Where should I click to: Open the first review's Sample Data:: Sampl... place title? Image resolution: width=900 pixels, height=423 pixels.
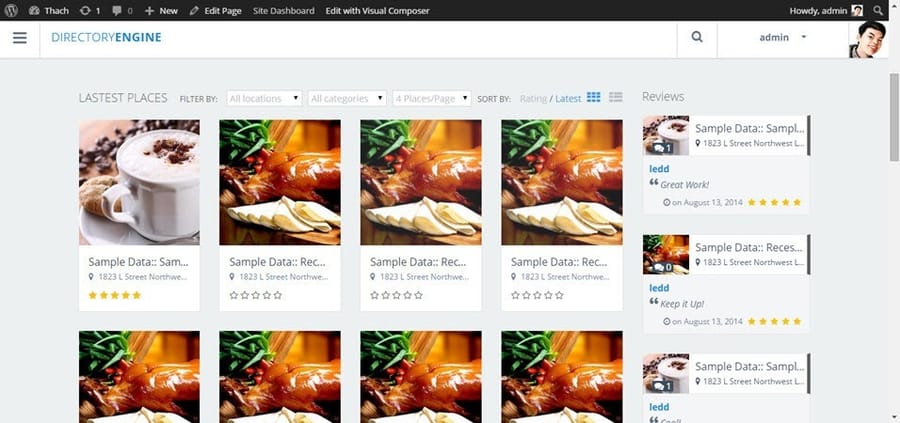pos(750,128)
